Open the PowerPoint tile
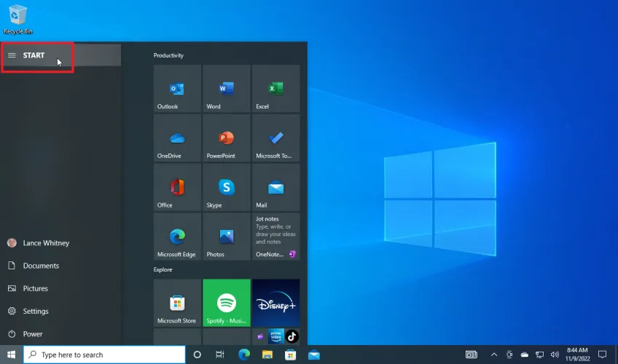The width and height of the screenshot is (618, 364). coord(227,138)
